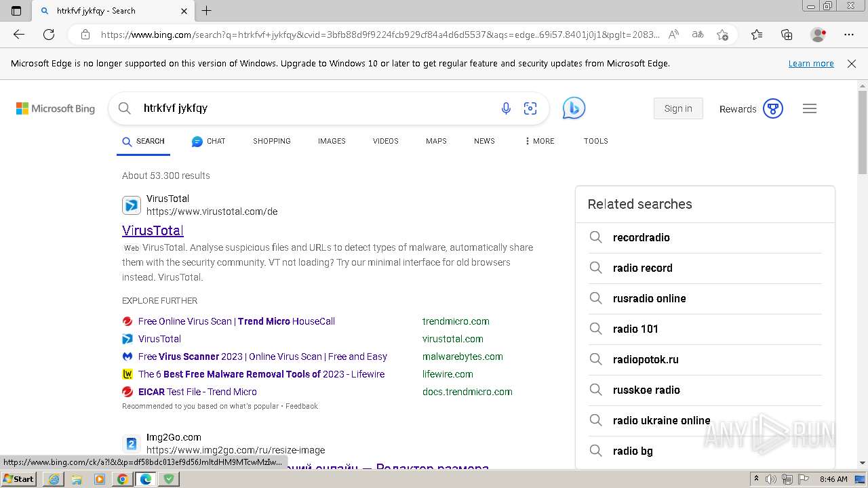Click the magnifier icon in Bing search box
The width and height of the screenshot is (868, 488).
pyautogui.click(x=124, y=108)
